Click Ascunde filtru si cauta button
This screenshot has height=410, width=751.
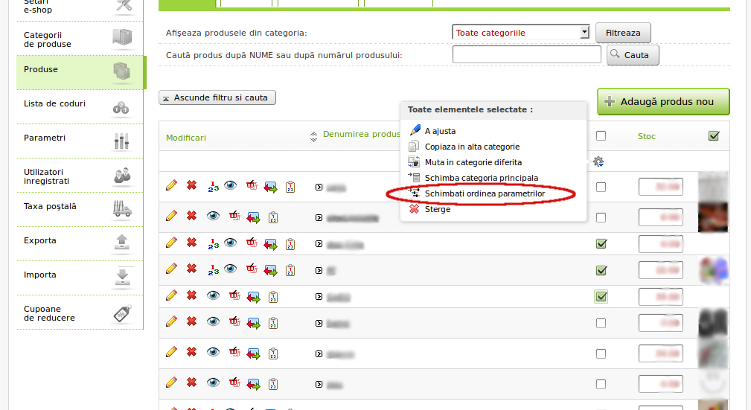click(x=217, y=98)
